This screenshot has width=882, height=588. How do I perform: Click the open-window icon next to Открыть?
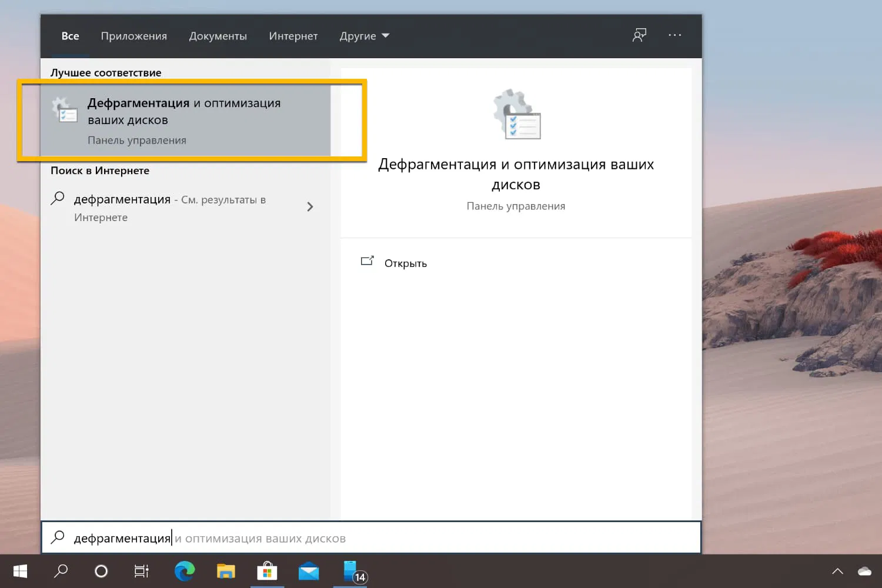pos(367,260)
